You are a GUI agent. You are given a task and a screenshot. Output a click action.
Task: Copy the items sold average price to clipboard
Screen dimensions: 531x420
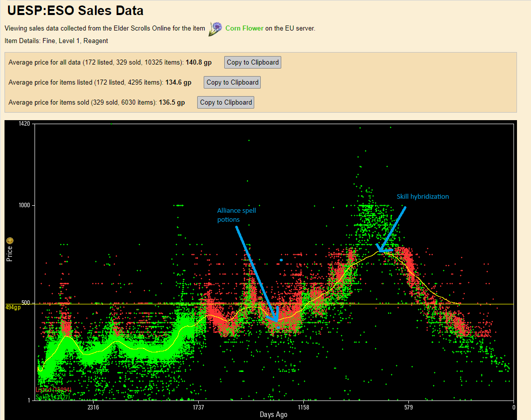click(x=226, y=102)
